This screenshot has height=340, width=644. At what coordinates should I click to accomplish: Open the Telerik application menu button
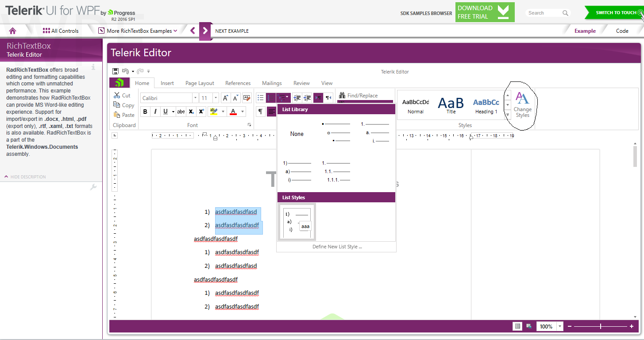tap(120, 83)
